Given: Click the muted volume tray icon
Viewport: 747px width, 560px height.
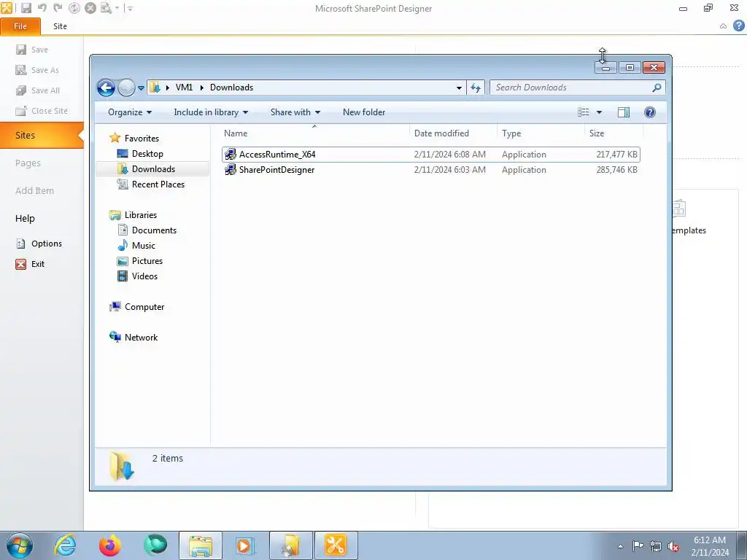Looking at the screenshot, I should coord(673,546).
